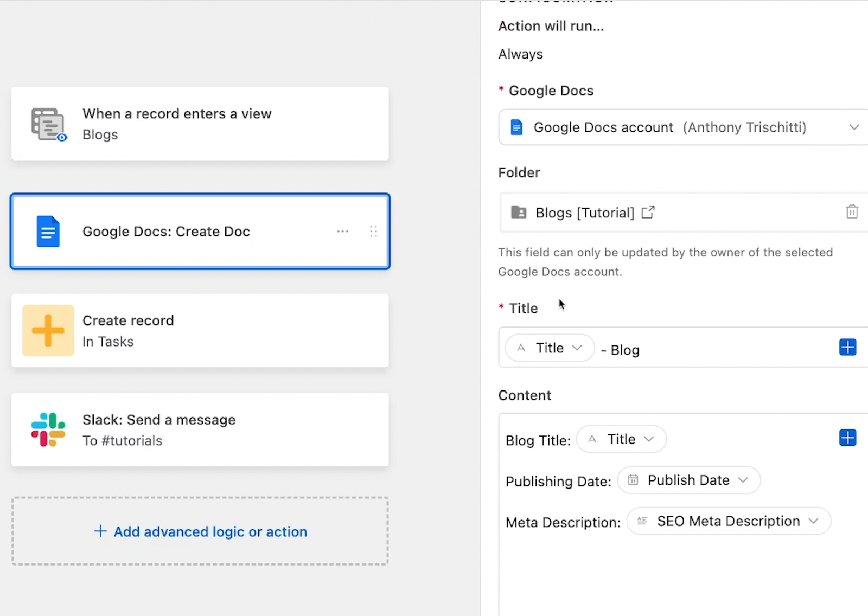This screenshot has height=616, width=868.
Task: Click the '- Blog' text in Title input
Action: point(620,350)
